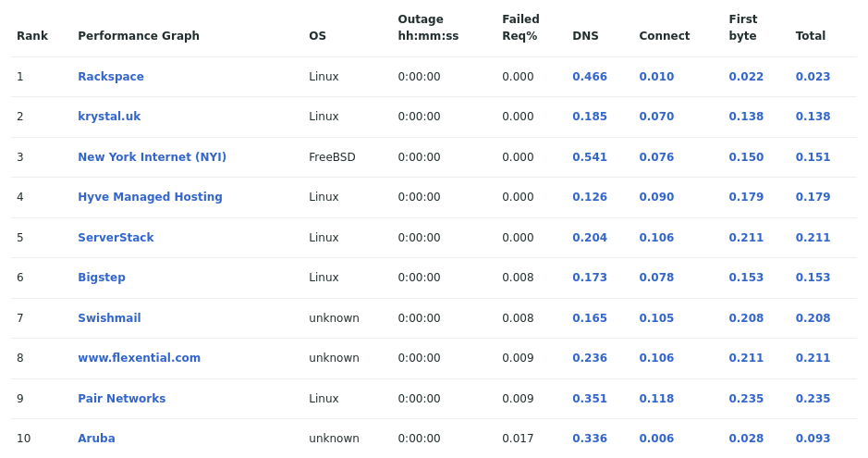This screenshot has height=458, width=868.
Task: Select FreeBSD OS cell for NYI
Action: point(332,156)
